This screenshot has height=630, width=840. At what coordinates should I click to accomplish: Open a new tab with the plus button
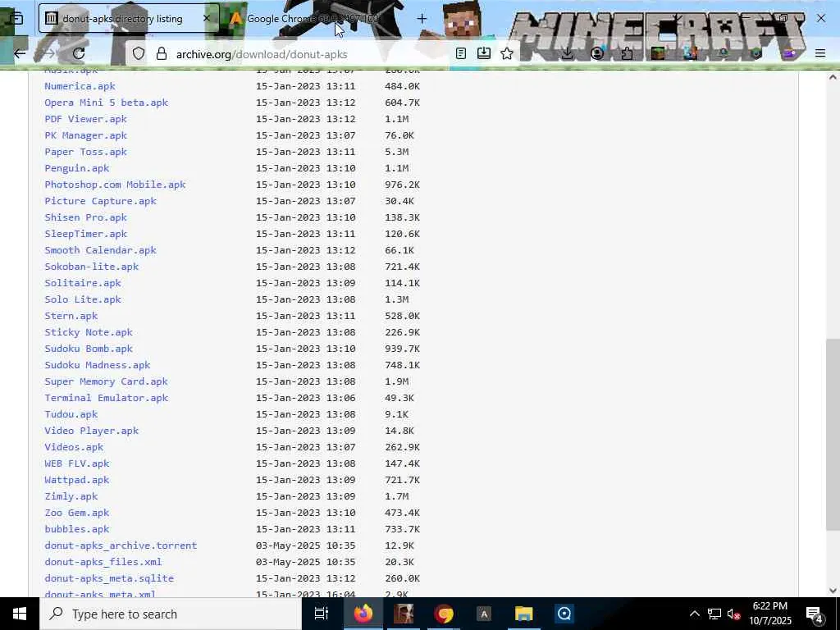(422, 19)
